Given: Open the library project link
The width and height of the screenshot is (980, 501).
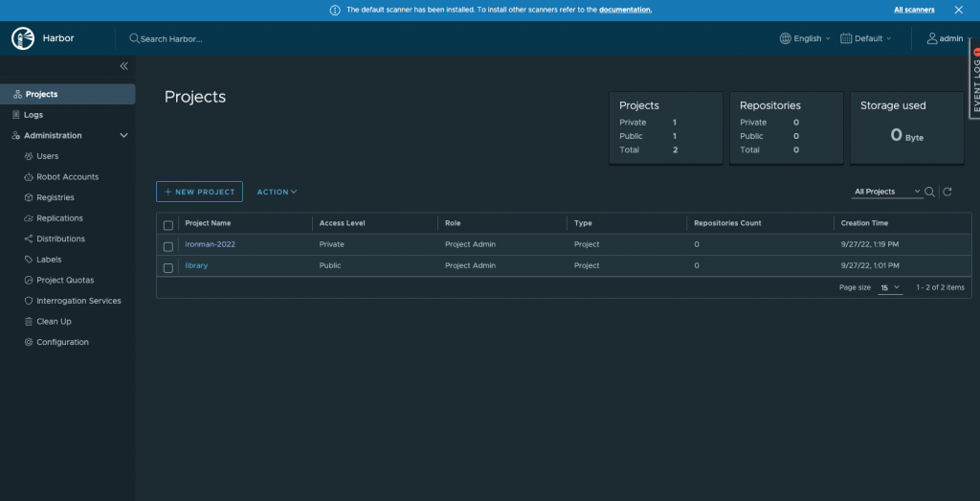Looking at the screenshot, I should (196, 265).
